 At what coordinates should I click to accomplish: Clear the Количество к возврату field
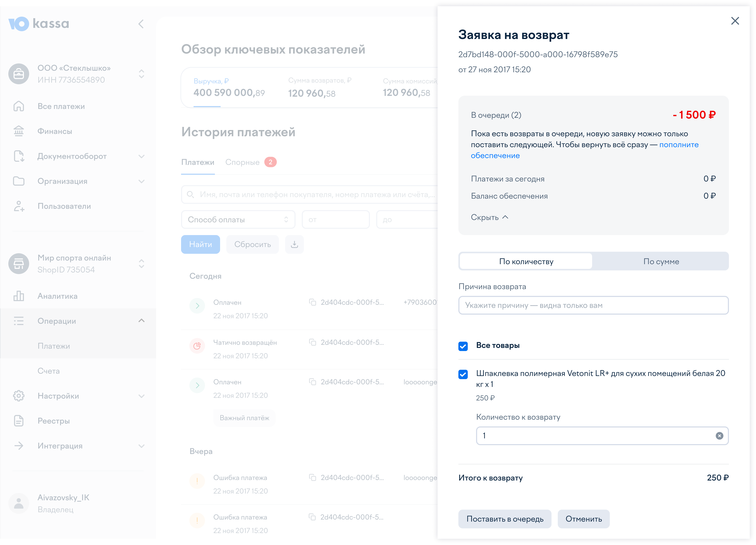719,436
